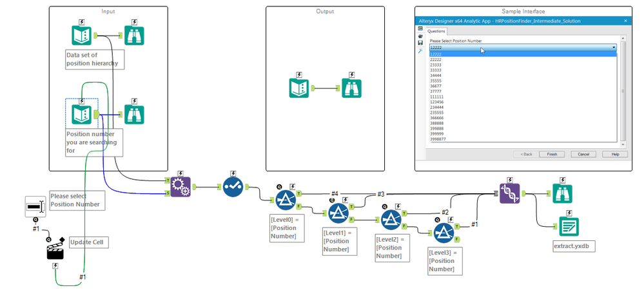Screen dimensions: 644x308
Task: Choose 23333 in the position list
Action: pos(523,65)
